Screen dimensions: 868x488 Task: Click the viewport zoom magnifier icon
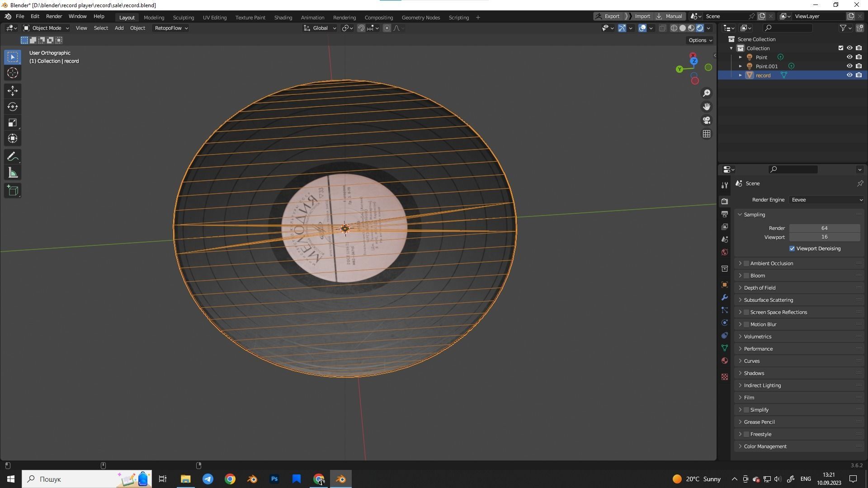tap(706, 93)
